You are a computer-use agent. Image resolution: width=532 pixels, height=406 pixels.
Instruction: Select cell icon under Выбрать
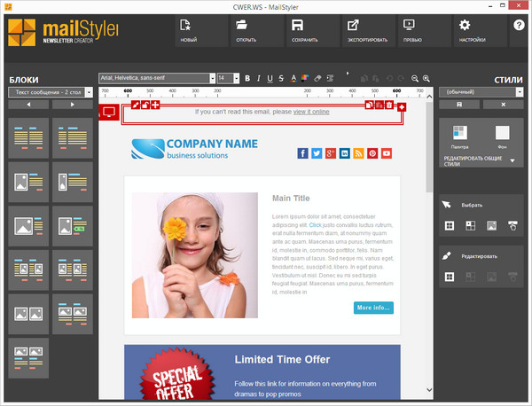[470, 225]
